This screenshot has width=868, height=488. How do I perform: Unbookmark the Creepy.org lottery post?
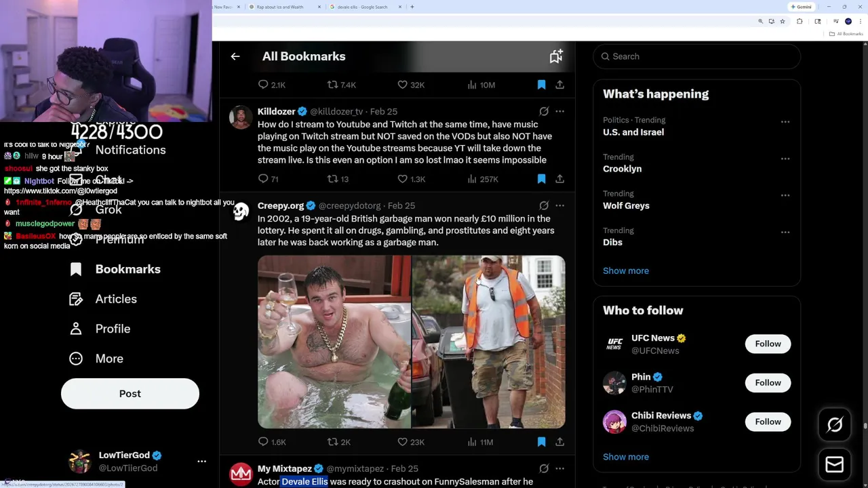tap(541, 442)
